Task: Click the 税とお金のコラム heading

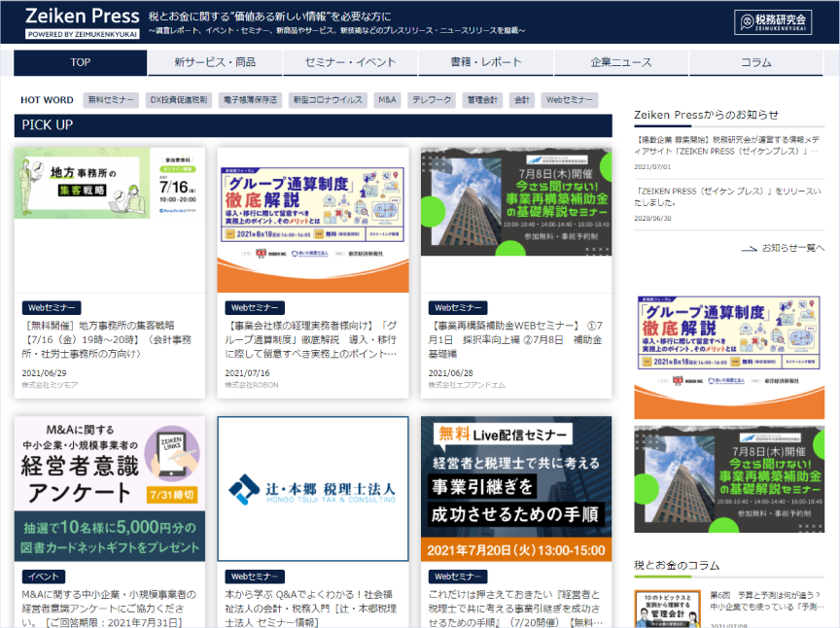Action: click(677, 566)
